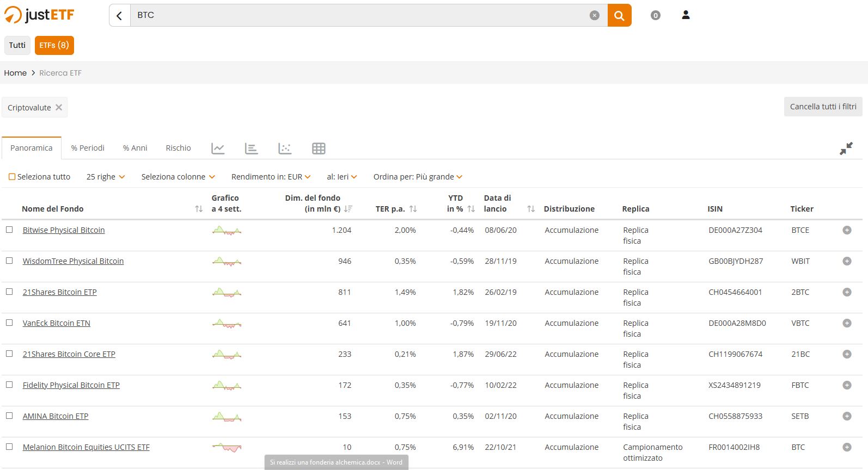The height and width of the screenshot is (470, 868).
Task: Add 21Shares Bitcoin ETP via plus icon
Action: tap(847, 292)
